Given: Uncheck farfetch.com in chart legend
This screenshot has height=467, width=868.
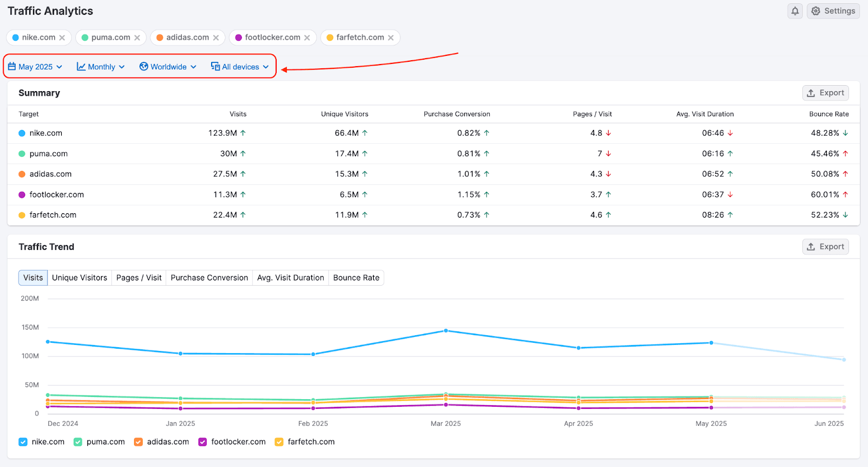Looking at the screenshot, I should [279, 442].
